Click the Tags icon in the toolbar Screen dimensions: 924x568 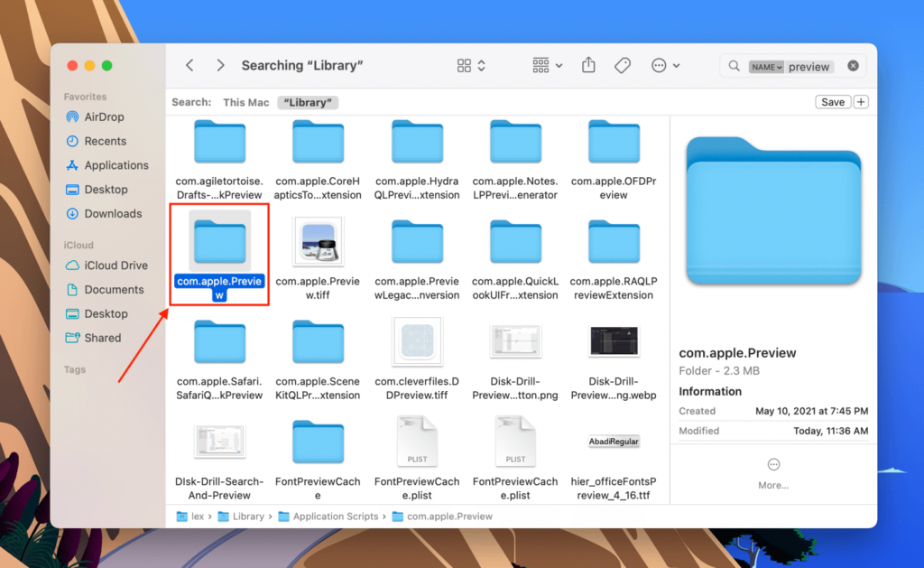coord(622,64)
